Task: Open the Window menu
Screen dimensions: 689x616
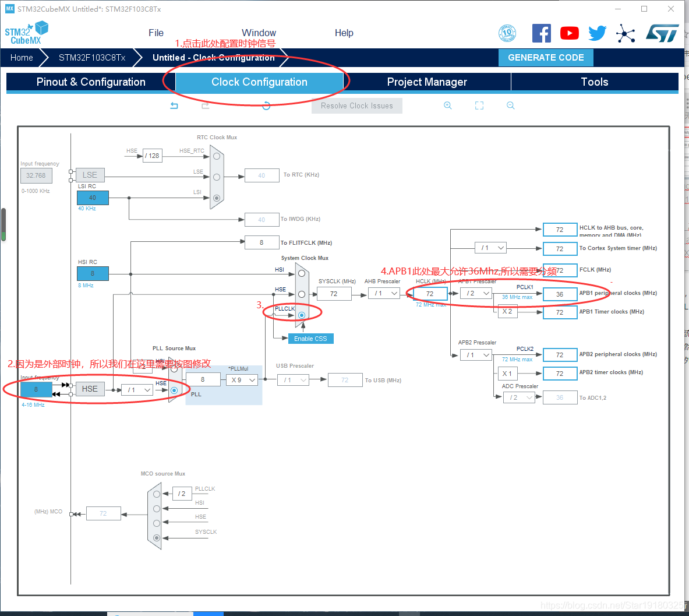Action: pos(259,33)
